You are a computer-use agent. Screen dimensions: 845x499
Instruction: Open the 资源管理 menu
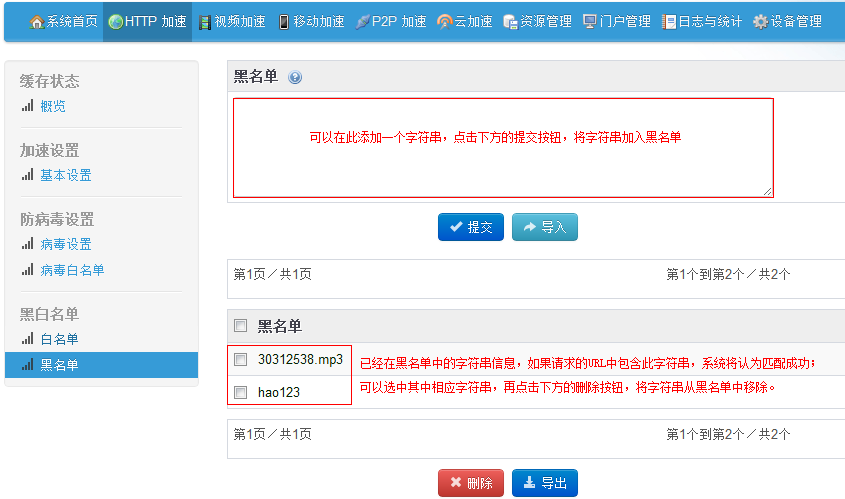coord(538,22)
